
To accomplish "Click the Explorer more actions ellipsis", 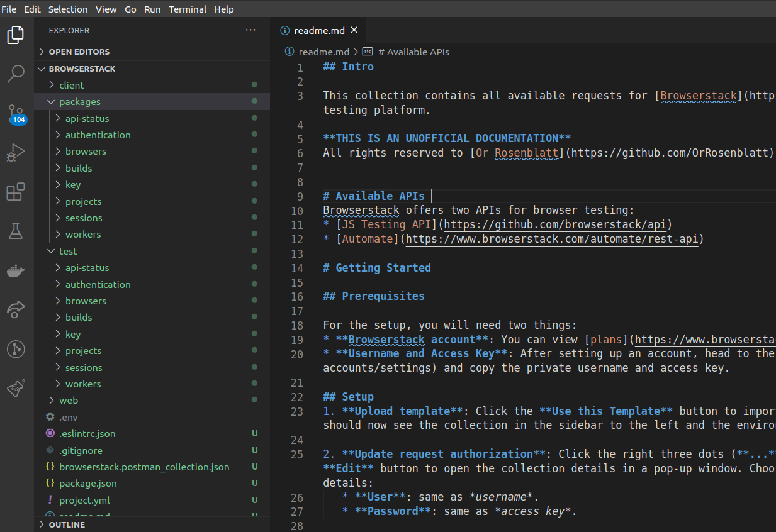I will pyautogui.click(x=250, y=30).
